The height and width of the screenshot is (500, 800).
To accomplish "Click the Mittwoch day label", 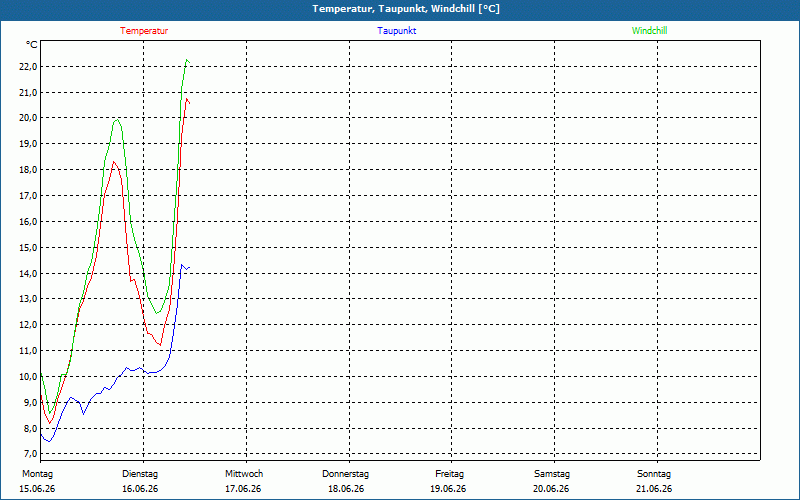I will [244, 474].
